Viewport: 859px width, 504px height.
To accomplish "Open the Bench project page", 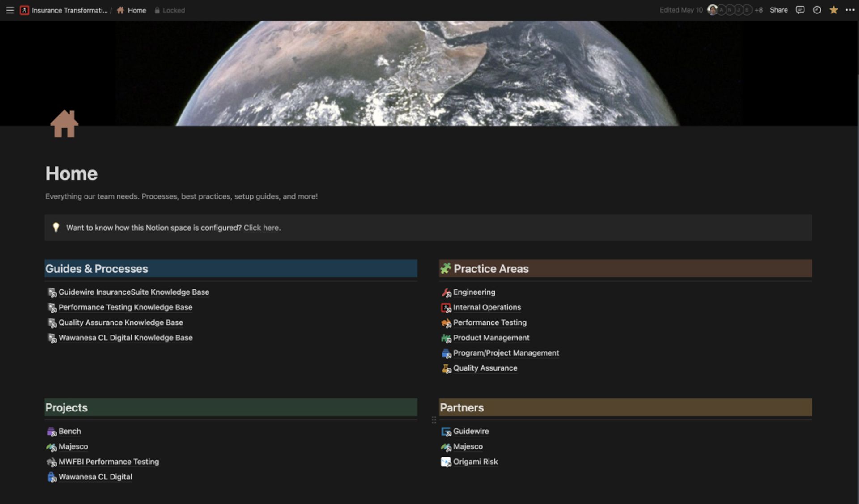I will (70, 431).
